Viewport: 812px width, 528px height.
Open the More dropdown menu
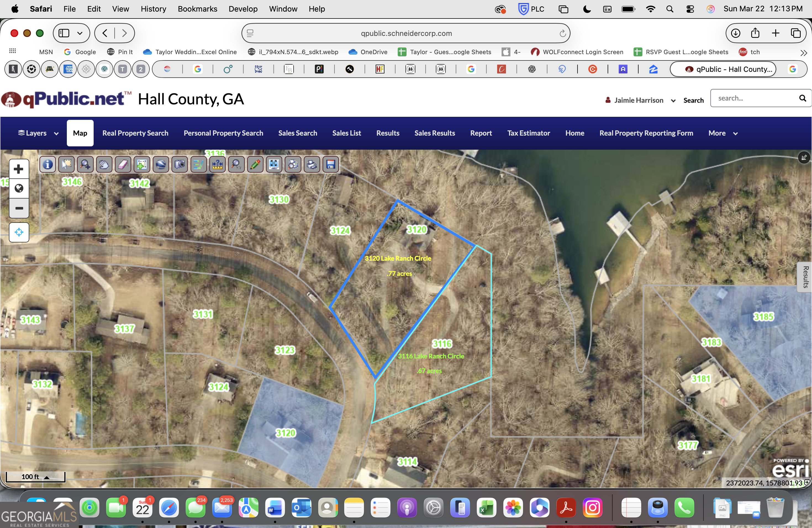click(x=723, y=133)
